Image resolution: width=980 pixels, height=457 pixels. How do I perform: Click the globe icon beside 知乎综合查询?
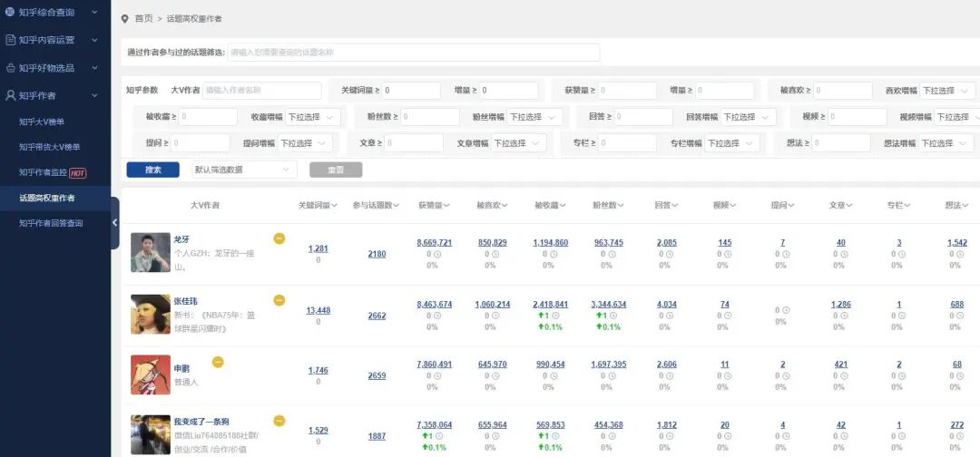10,12
